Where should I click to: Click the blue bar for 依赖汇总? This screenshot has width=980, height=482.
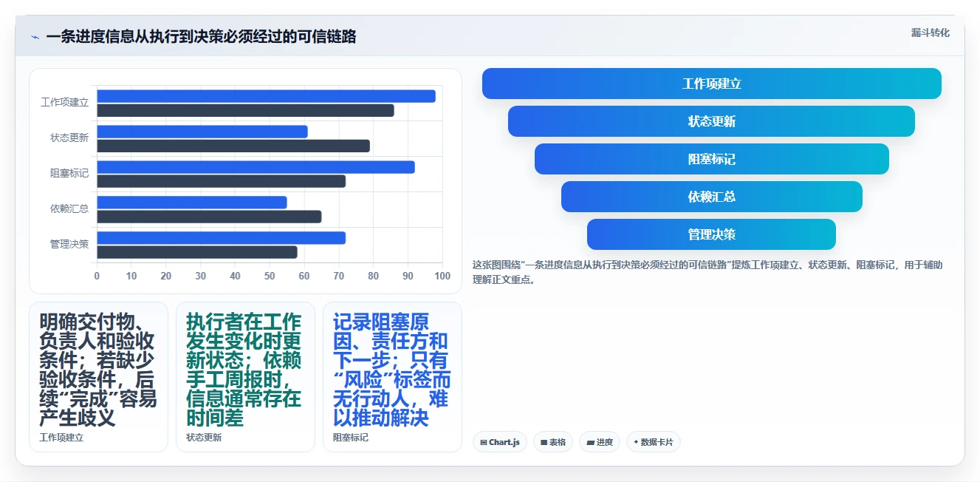[192, 203]
